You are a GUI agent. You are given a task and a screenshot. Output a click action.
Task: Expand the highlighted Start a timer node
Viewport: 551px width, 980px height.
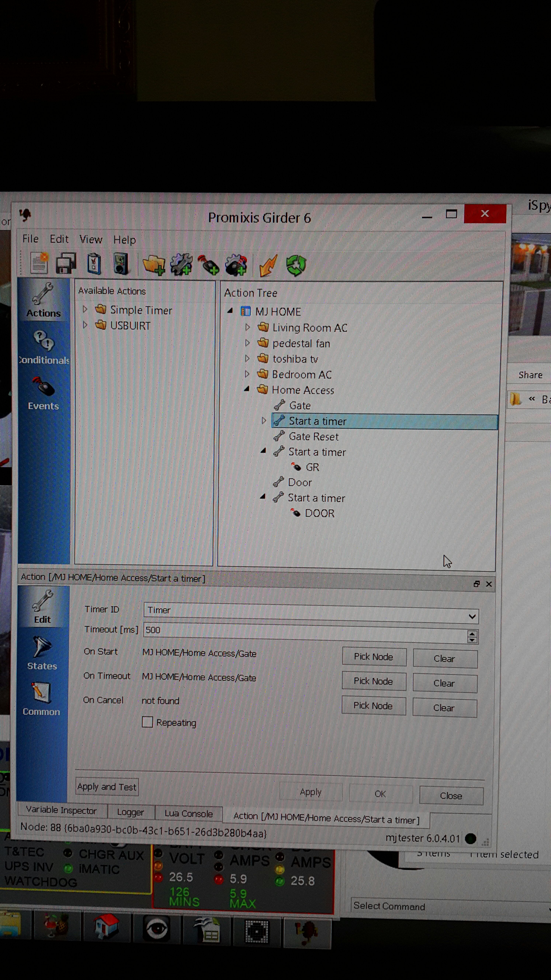click(x=264, y=421)
